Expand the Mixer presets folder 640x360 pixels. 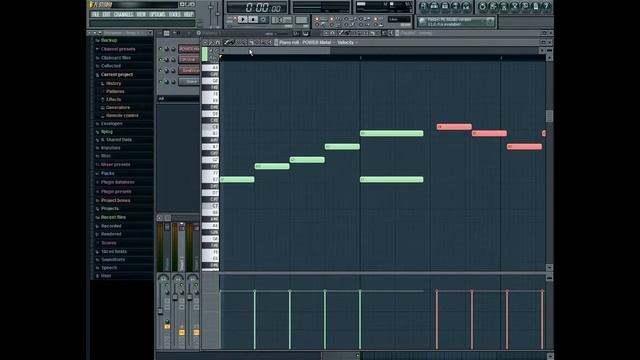click(x=115, y=164)
